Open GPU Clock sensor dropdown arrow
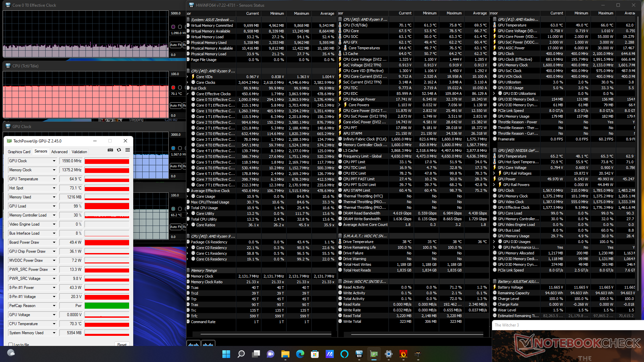Screen dimensions: 644x362 54,161
